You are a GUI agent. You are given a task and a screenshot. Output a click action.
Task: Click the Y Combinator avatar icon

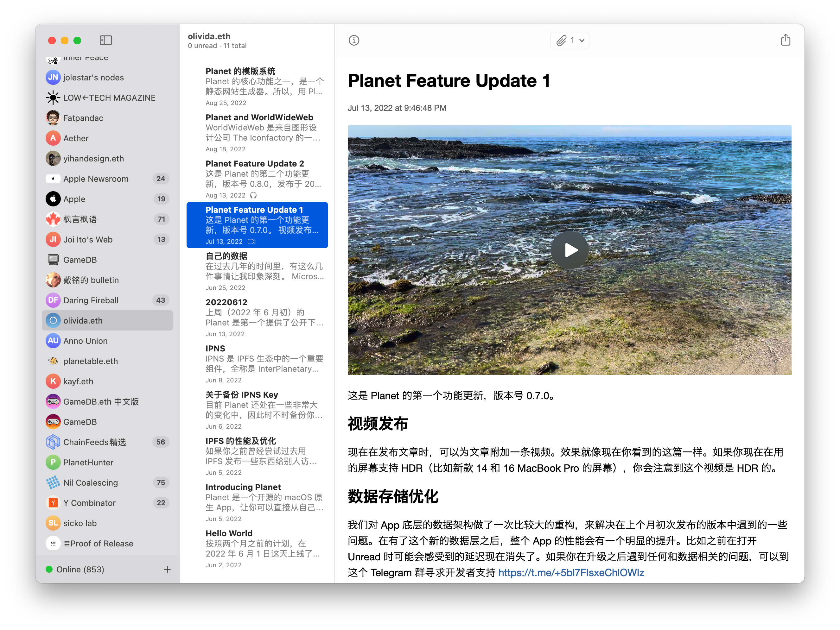point(53,503)
